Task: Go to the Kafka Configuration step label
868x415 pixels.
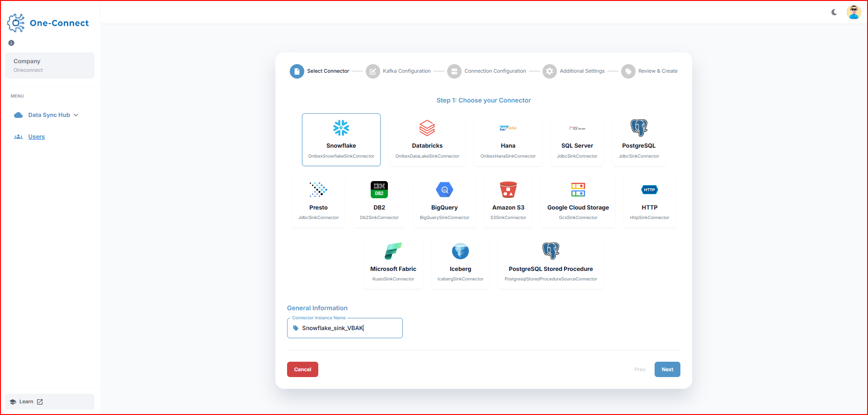Action: 407,71
